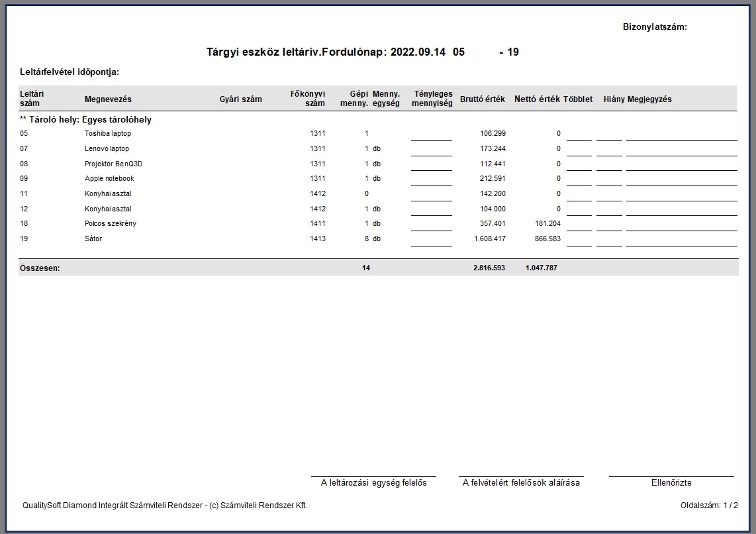The height and width of the screenshot is (534, 756).
Task: Click the Megnevezés column header
Action: (x=108, y=99)
